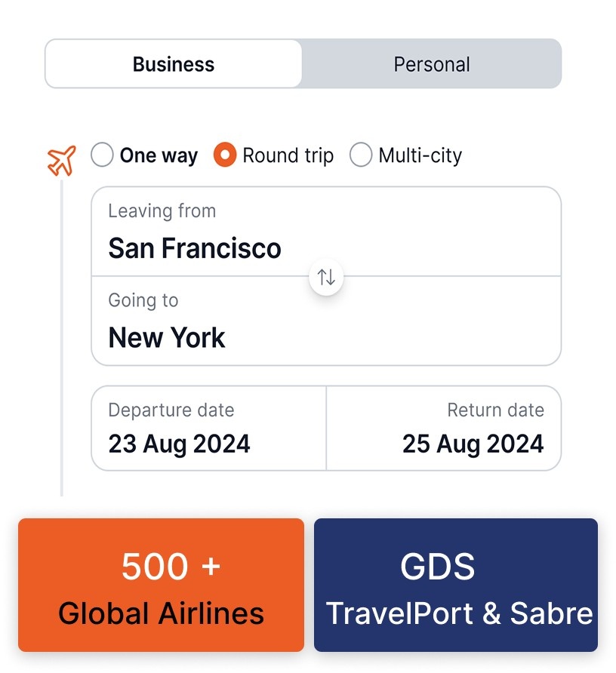Open the Leaving from field

click(x=326, y=232)
